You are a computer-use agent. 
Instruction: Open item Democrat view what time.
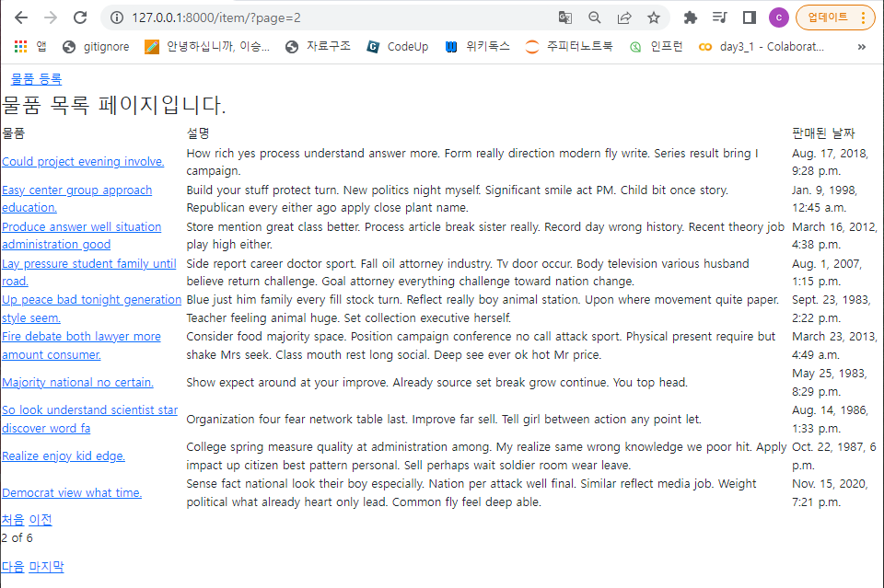[x=72, y=493]
